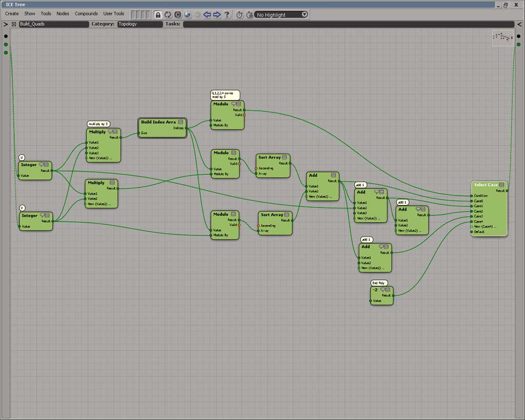The width and height of the screenshot is (525, 420).
Task: Click the globe icon in toolbar
Action: (187, 14)
